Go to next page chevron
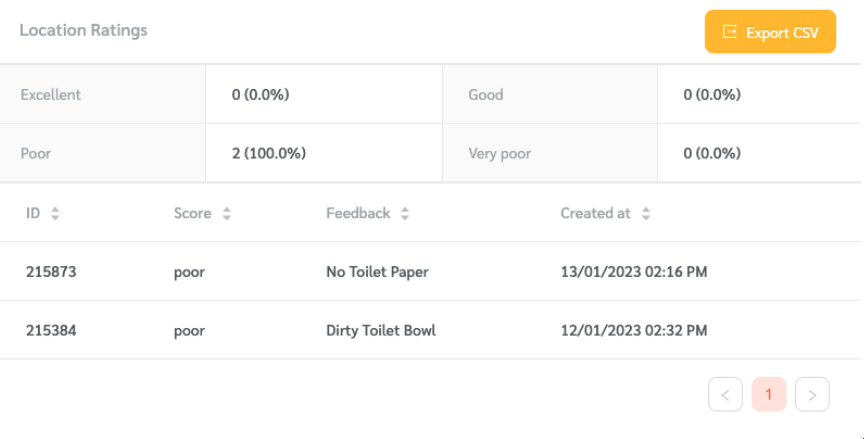Screen dimensions: 864x439 (812, 394)
